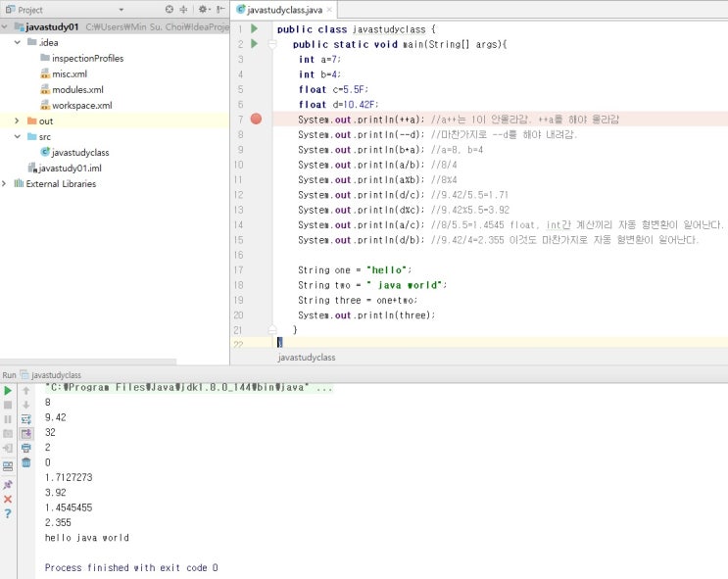
Task: Close the Run panel with red X
Action: point(8,499)
